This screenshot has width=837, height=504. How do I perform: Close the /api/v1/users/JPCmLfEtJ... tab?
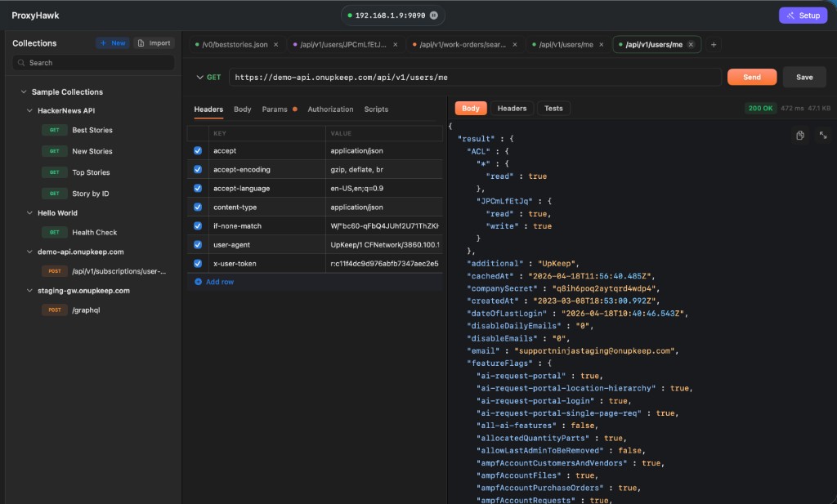coord(396,45)
